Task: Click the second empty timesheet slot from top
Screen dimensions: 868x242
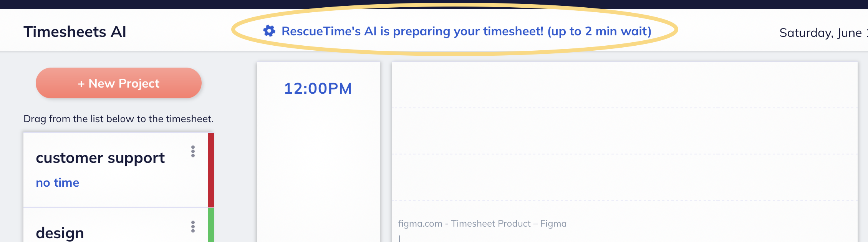Action: coord(624,131)
